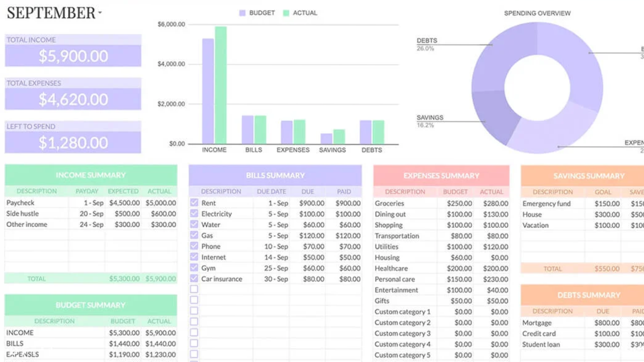Click the INCOME SUMMARY header
The height and width of the screenshot is (362, 644).
click(91, 175)
